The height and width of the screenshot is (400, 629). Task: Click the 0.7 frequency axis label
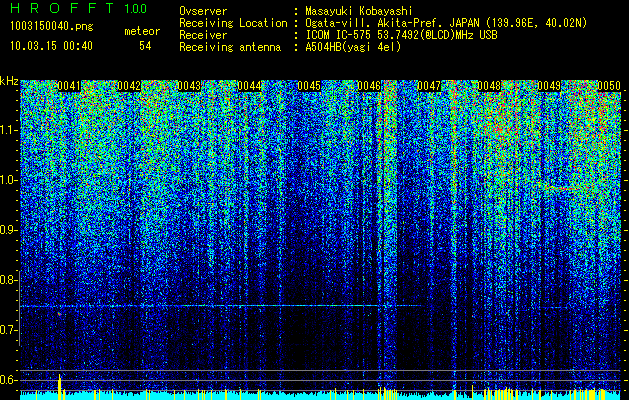point(8,330)
